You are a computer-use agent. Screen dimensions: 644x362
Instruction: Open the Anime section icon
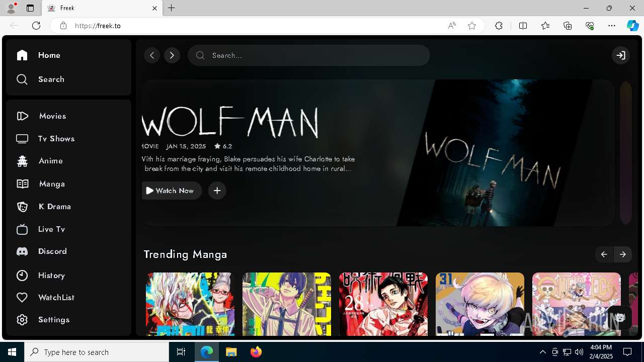22,161
